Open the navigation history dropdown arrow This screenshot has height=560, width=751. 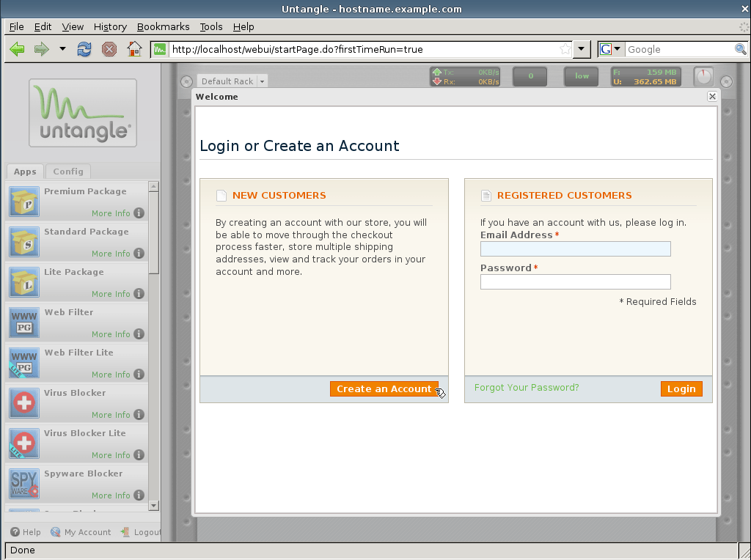pyautogui.click(x=62, y=49)
